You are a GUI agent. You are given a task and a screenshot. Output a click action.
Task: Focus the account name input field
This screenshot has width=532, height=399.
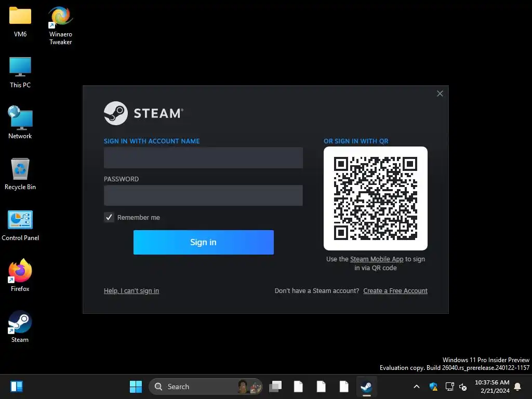[203, 158]
